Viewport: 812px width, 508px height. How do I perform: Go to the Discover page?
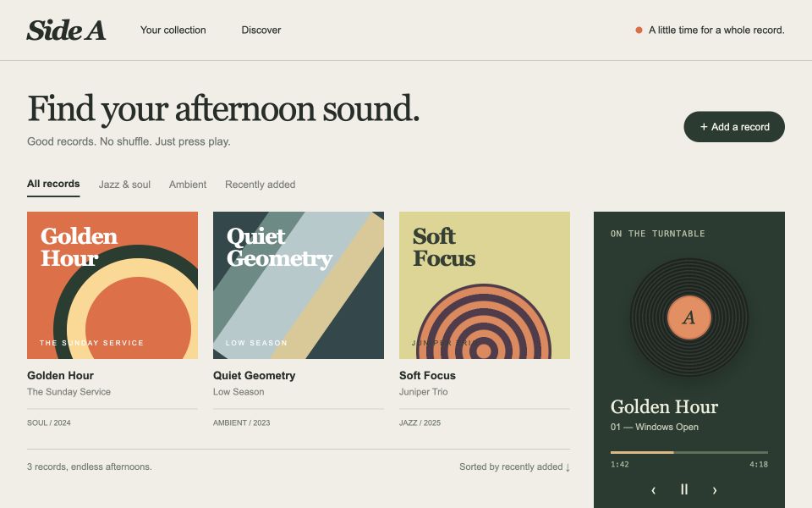click(x=261, y=30)
